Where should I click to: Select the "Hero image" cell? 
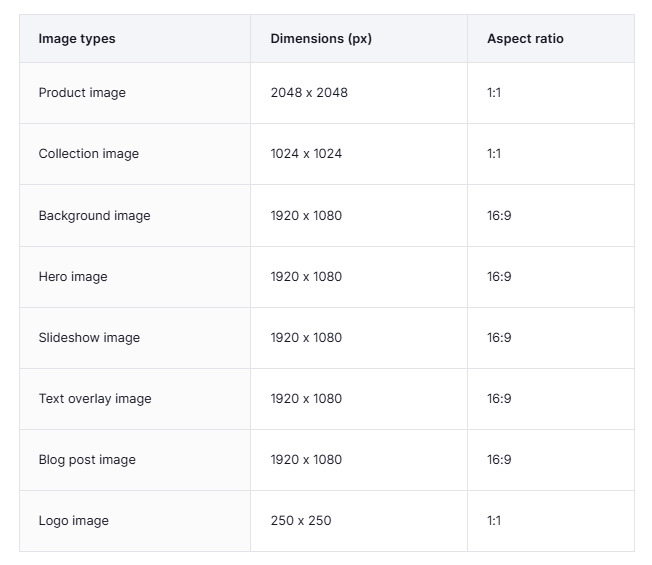[73, 277]
